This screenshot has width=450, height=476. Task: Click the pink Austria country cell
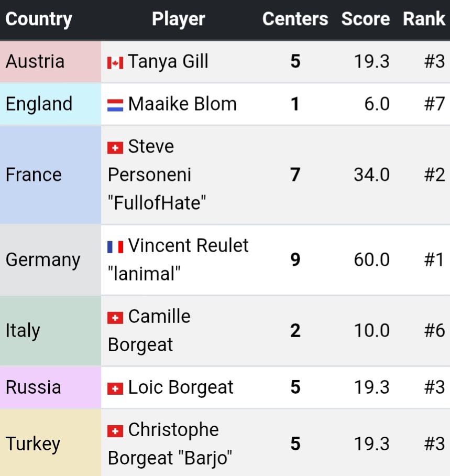point(50,62)
